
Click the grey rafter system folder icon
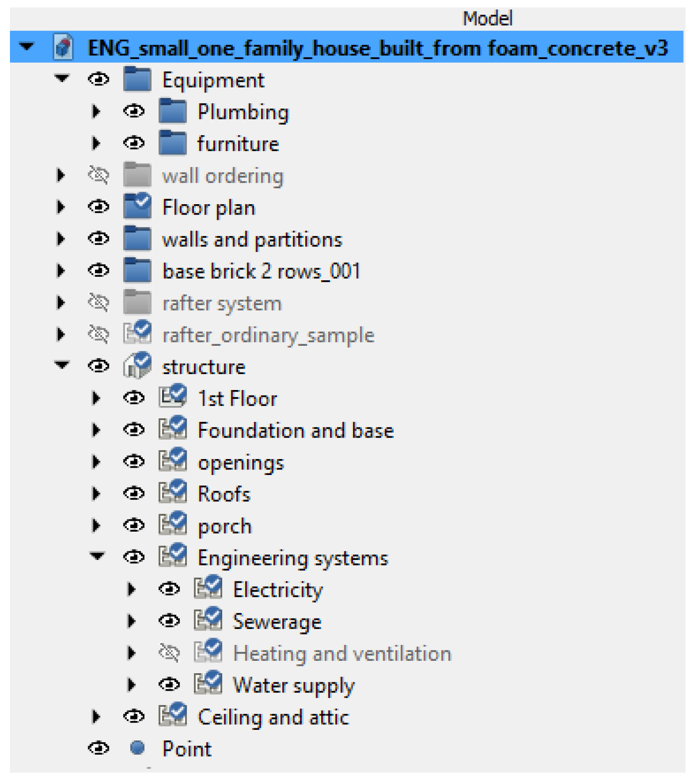coord(137,302)
